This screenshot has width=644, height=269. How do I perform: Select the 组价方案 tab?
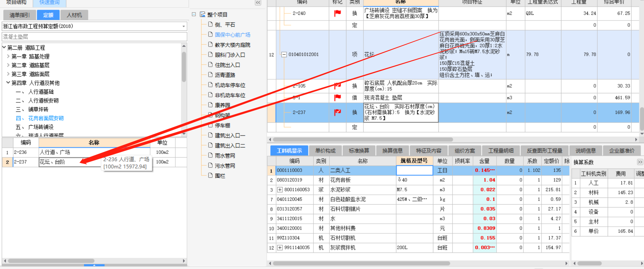click(x=465, y=151)
